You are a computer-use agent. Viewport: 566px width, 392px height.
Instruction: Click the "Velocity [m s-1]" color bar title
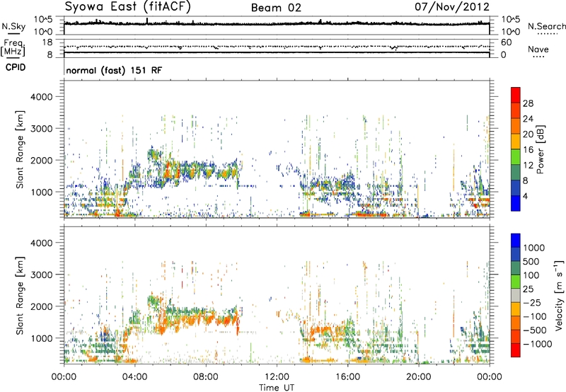559,295
